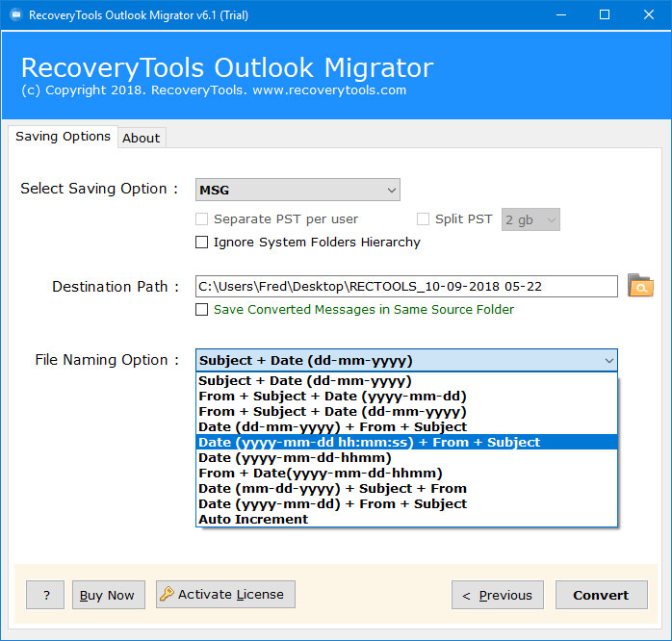Click the Convert button
672x641 pixels.
point(602,595)
